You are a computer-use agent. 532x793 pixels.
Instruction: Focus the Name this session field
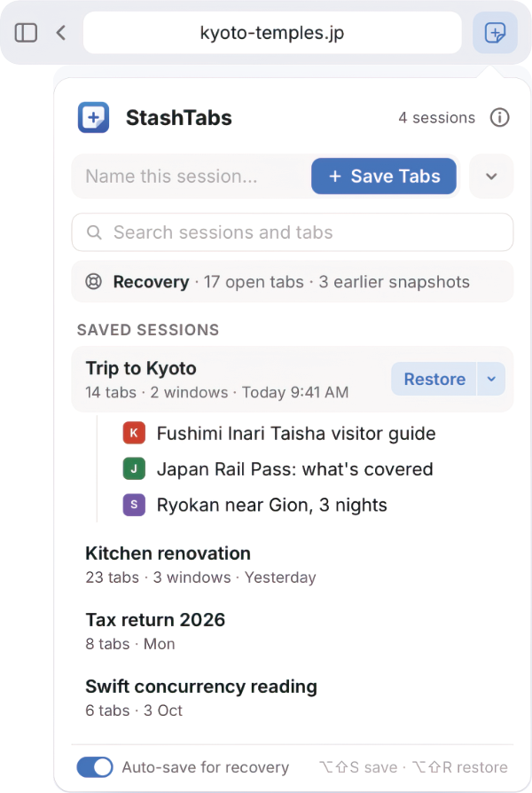tap(192, 176)
